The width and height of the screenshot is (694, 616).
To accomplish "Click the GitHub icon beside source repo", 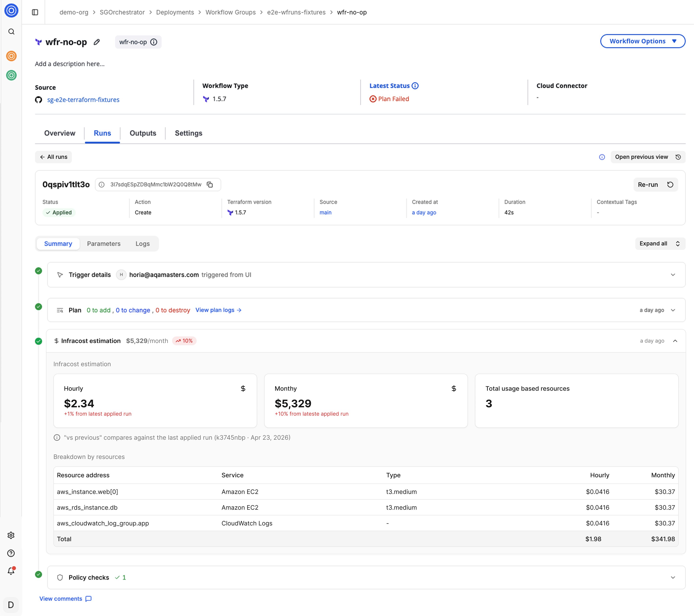I will [39, 100].
